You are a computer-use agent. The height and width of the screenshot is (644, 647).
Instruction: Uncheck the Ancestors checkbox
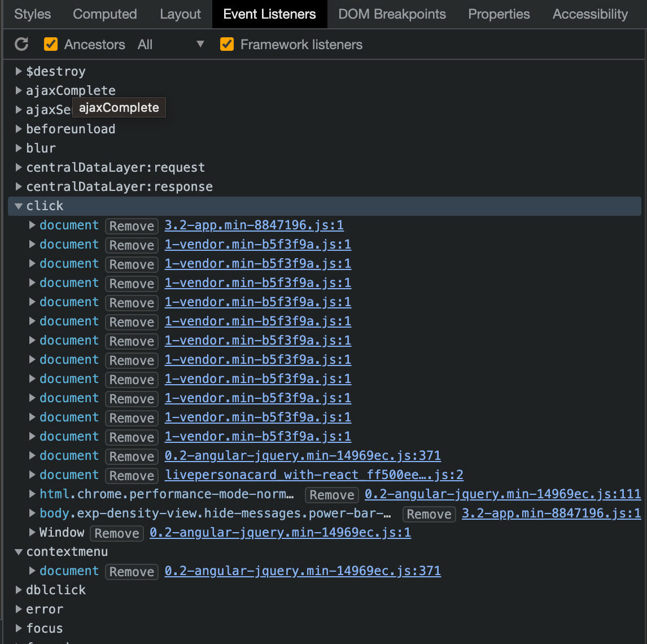coord(51,44)
